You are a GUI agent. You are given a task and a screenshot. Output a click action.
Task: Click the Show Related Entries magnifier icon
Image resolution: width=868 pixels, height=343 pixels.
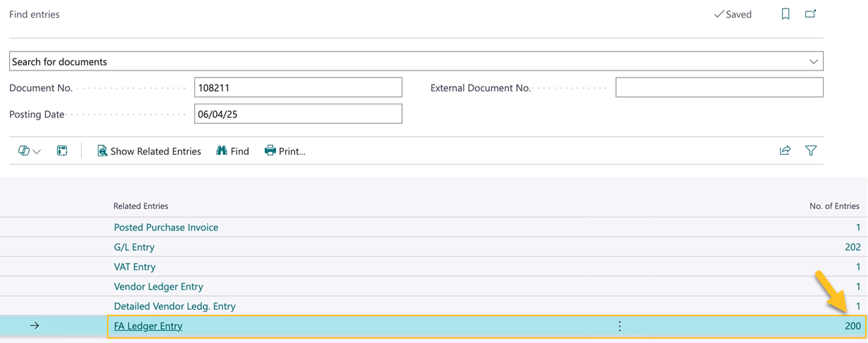(x=102, y=151)
